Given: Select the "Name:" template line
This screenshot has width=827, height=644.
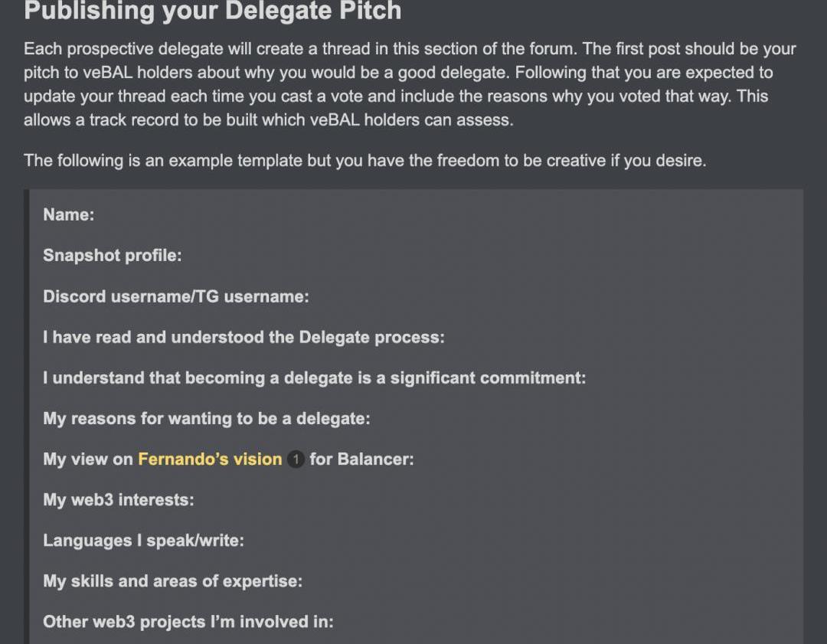Looking at the screenshot, I should tap(69, 215).
